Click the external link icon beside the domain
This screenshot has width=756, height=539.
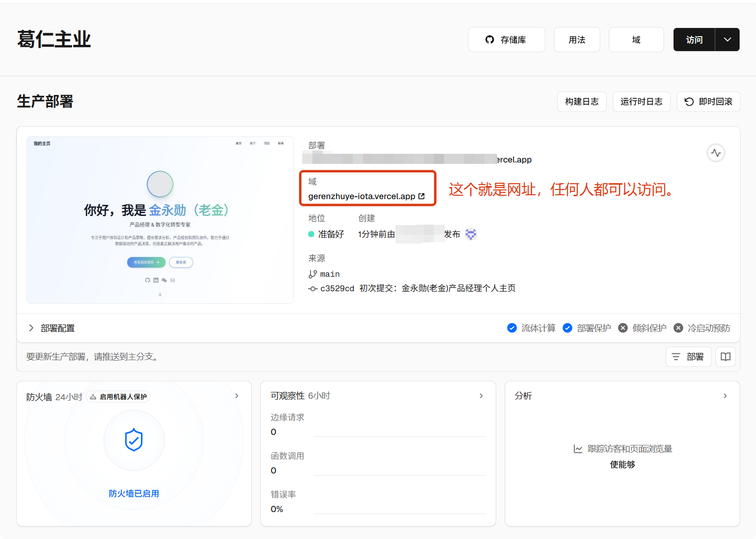[x=421, y=196]
